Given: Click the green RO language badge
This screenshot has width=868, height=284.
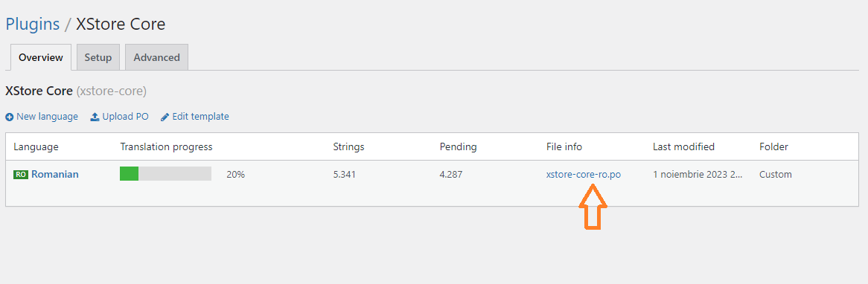Looking at the screenshot, I should pos(21,175).
